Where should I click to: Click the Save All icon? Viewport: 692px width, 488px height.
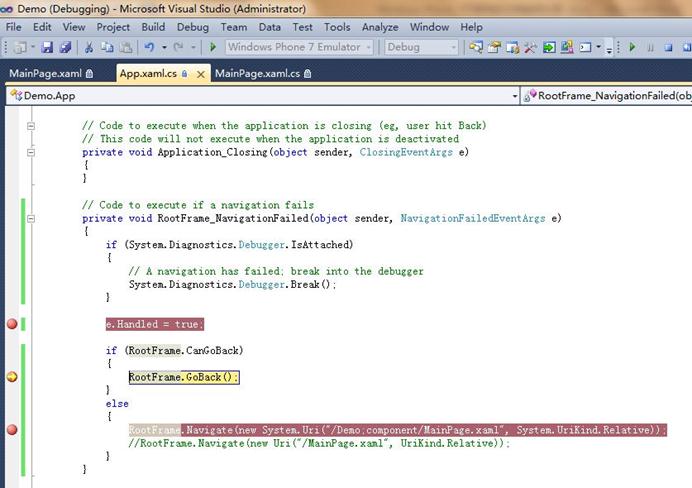coord(66,47)
